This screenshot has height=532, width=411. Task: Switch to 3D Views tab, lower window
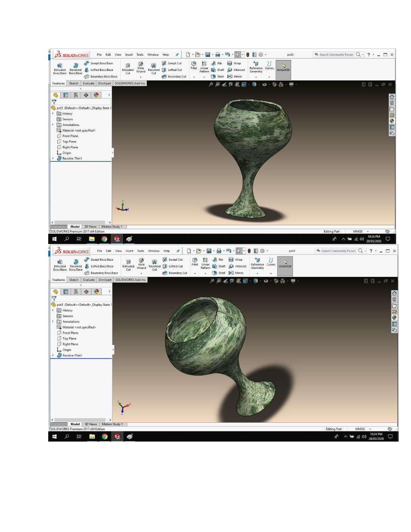(x=90, y=424)
